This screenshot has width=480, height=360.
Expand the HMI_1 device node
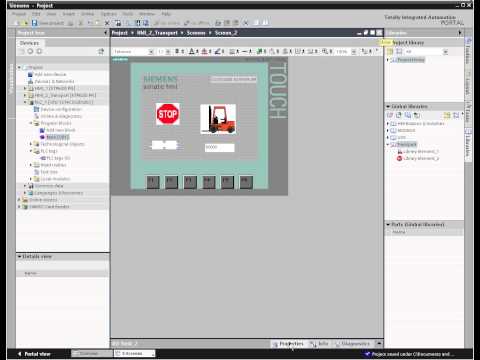click(x=25, y=88)
